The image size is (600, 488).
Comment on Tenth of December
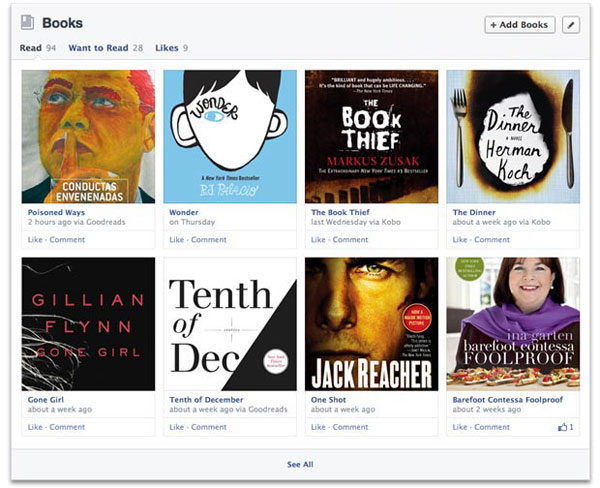[209, 427]
